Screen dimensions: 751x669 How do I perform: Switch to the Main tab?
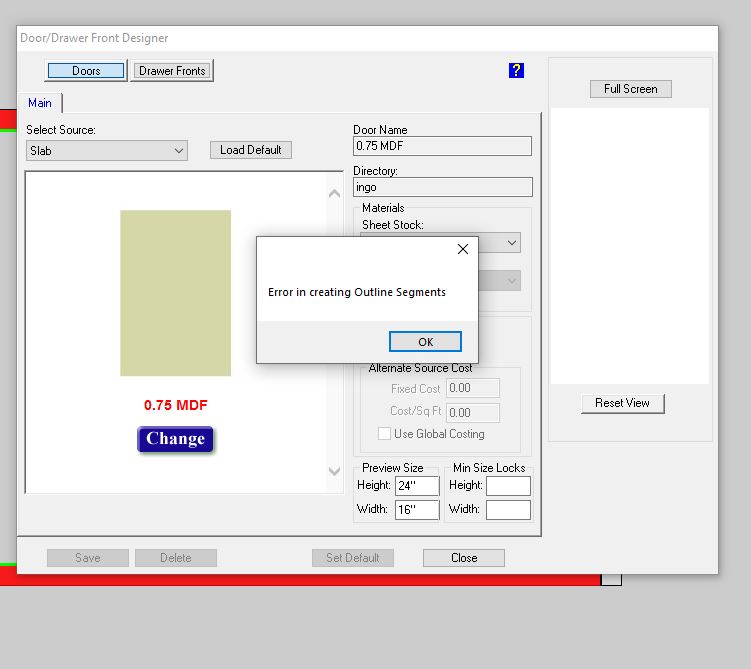coord(40,103)
